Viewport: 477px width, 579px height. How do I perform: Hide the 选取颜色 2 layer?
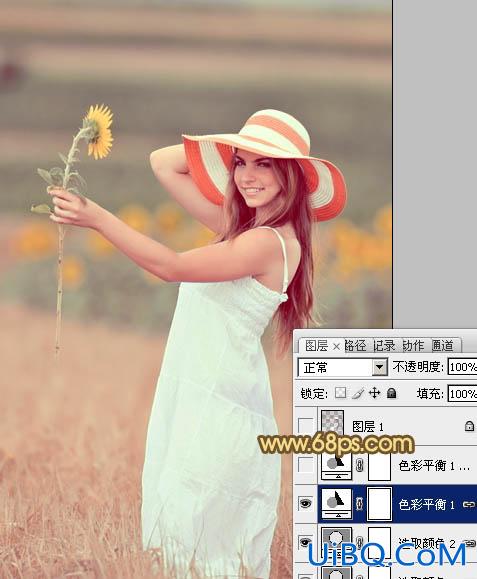[306, 542]
